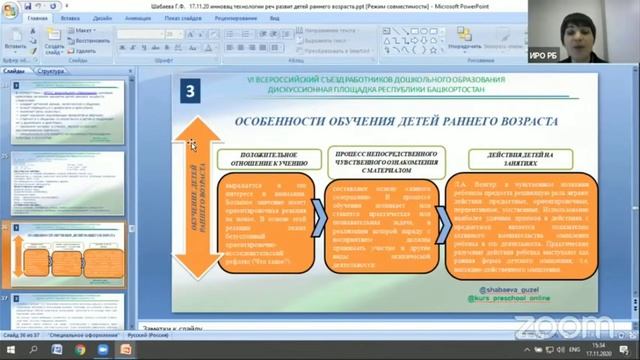
Task: Pick the left brace shape
Action: pyautogui.click(x=415, y=50)
